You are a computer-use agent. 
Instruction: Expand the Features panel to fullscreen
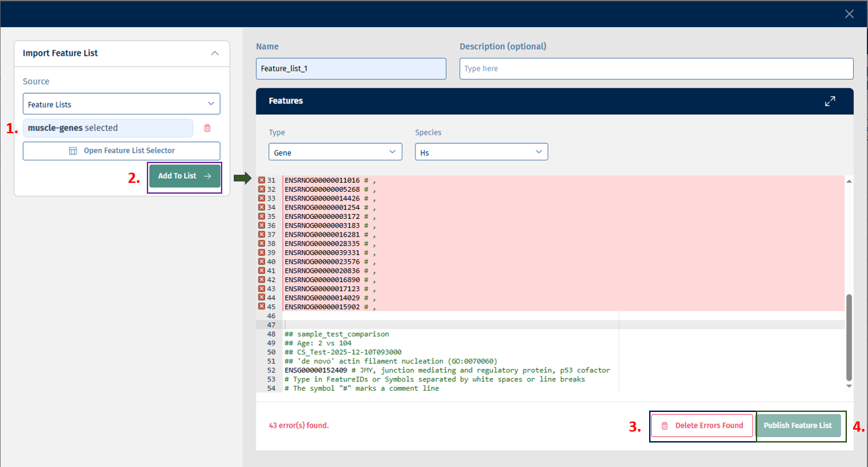(x=829, y=101)
